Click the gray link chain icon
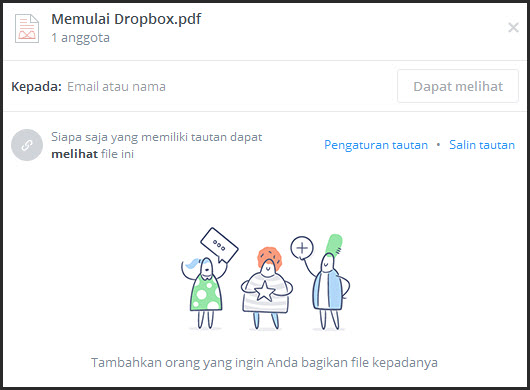 27,145
